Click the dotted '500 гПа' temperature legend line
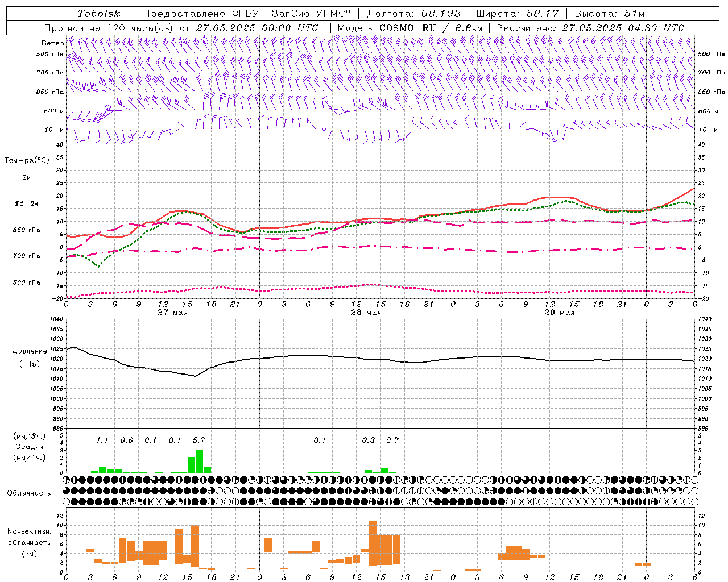Viewport: 728px width, 582px height. (26, 289)
